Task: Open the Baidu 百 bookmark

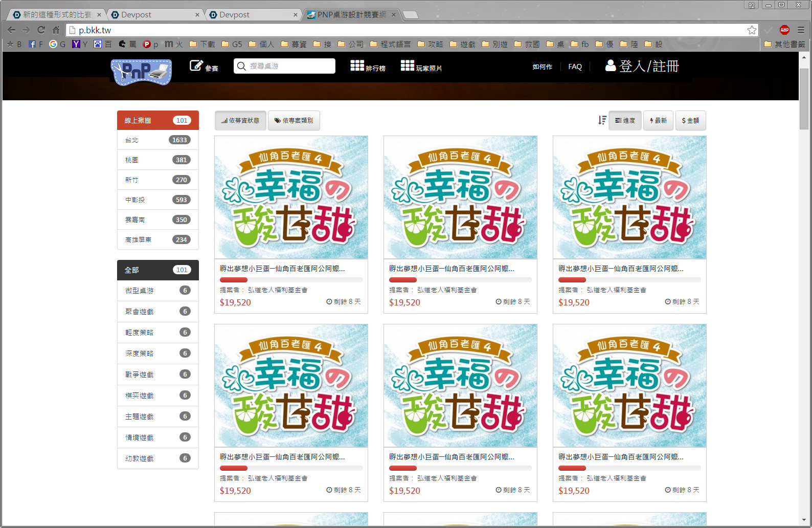Action: (x=103, y=45)
